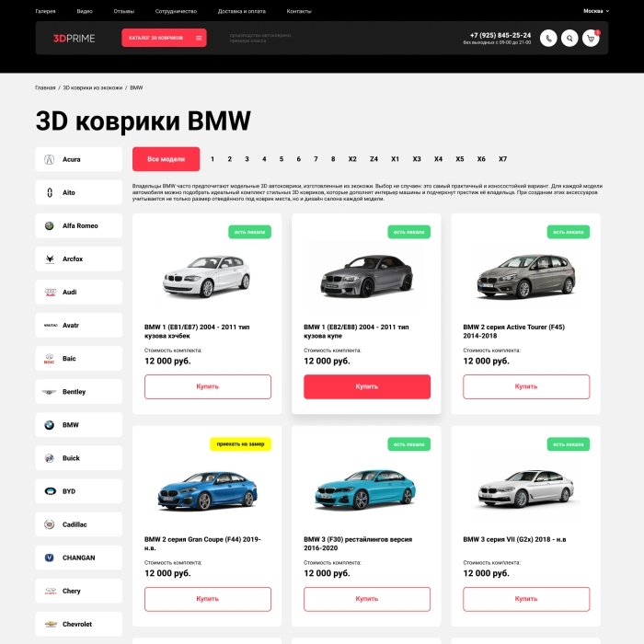
Task: Click the Arcfox brand logo
Action: [x=50, y=259]
